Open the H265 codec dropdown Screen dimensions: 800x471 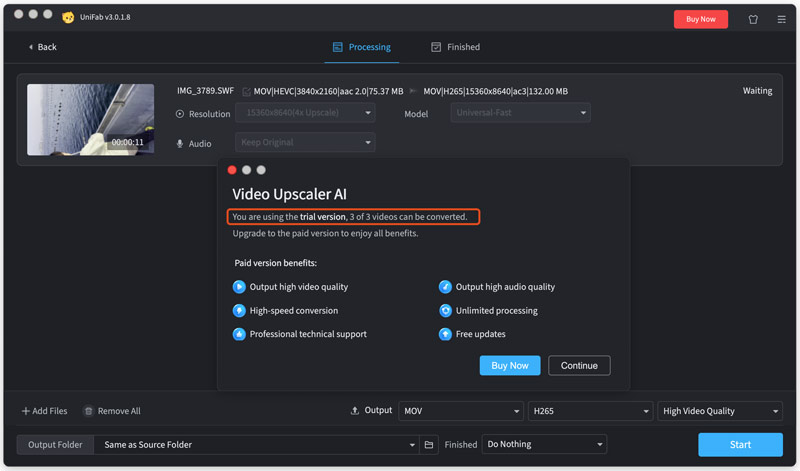[x=590, y=411]
